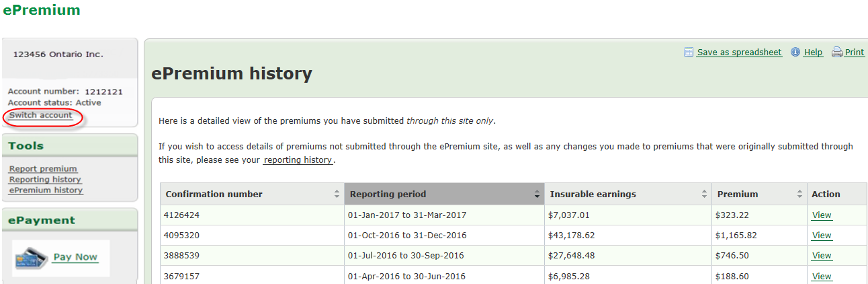Open Reporting history in Tools menu

click(45, 180)
